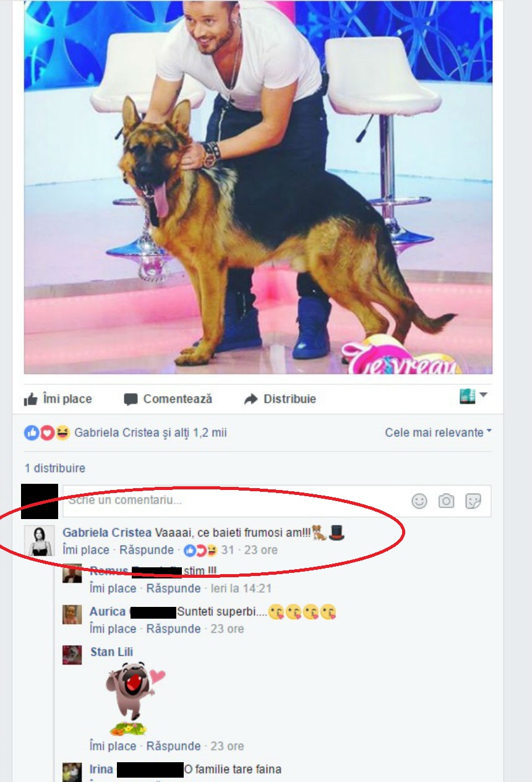Click the reaction icons beside Gabriela Cristea și alți
Viewport: 532px width, 782px height.
(47, 432)
